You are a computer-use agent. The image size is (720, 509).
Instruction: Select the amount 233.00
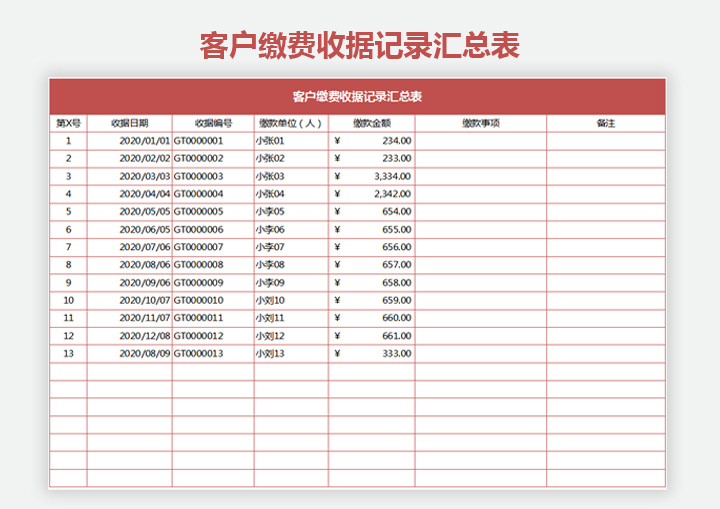[397, 158]
